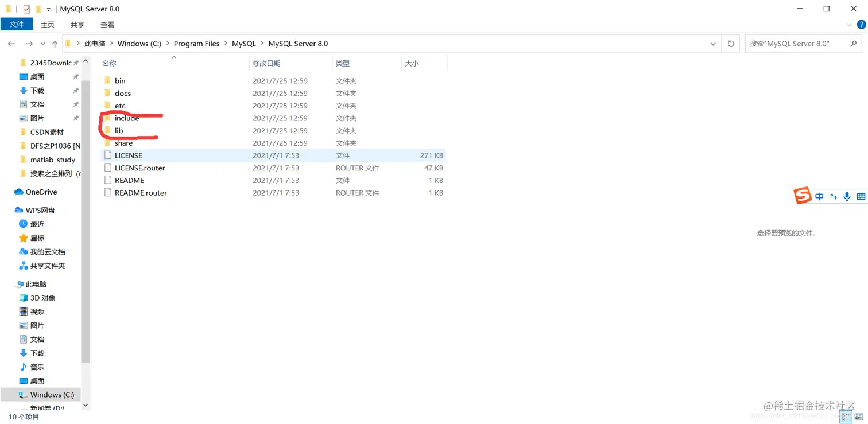Switch to the 查看 ribbon tab
This screenshot has height=424, width=868.
pyautogui.click(x=107, y=25)
